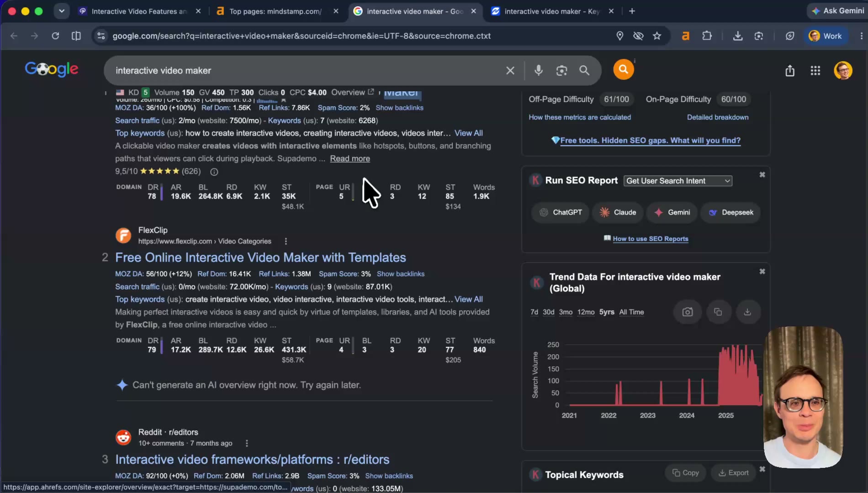Take a screenshot of trend chart with camera icon

688,312
